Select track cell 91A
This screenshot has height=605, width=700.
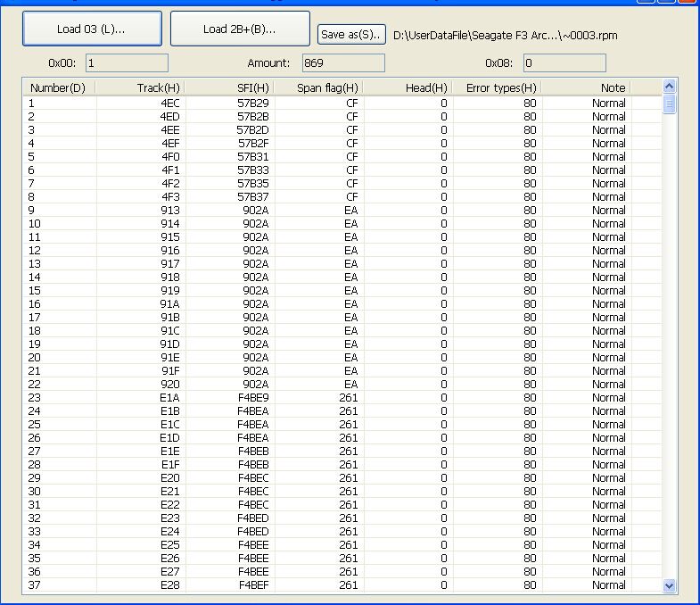pos(170,304)
